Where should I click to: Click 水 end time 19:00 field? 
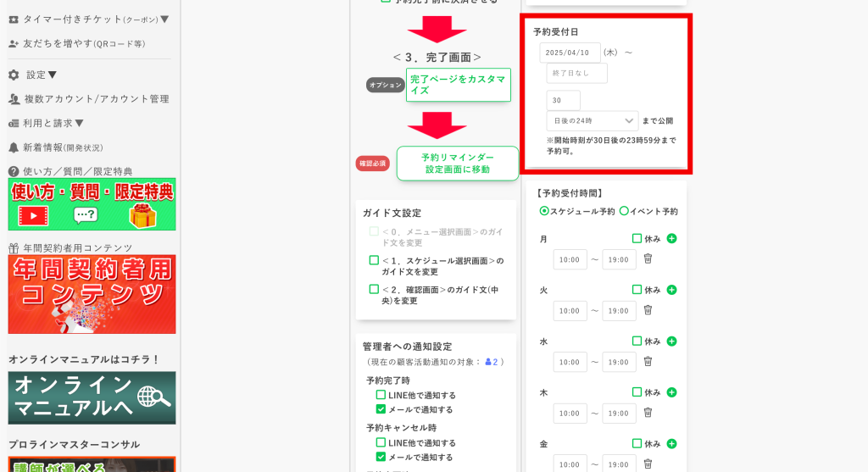(619, 362)
